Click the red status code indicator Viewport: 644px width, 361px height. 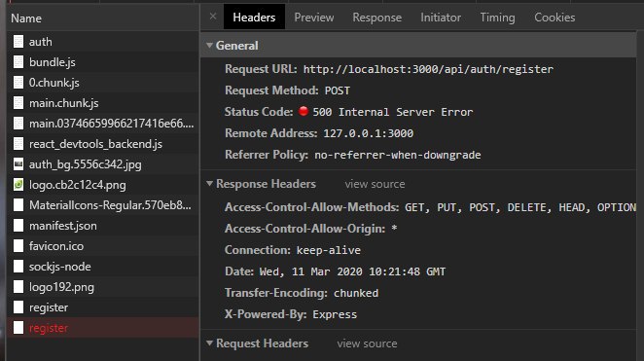(x=304, y=111)
